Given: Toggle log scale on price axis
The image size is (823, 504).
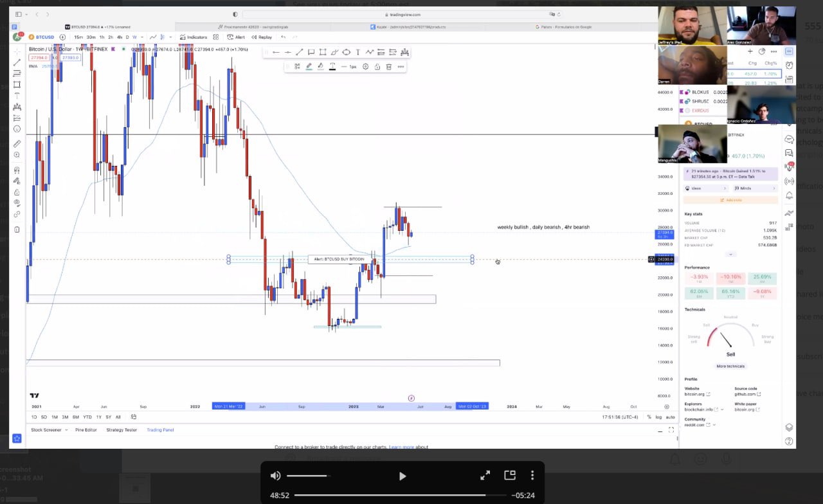Looking at the screenshot, I should [658, 417].
